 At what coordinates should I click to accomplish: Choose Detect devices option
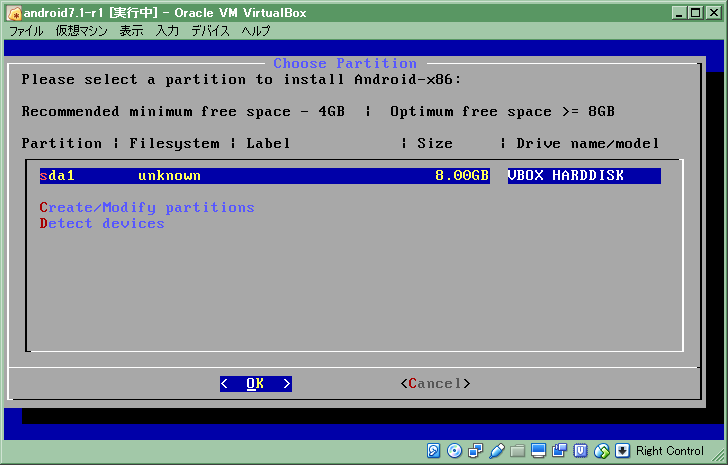[102, 224]
